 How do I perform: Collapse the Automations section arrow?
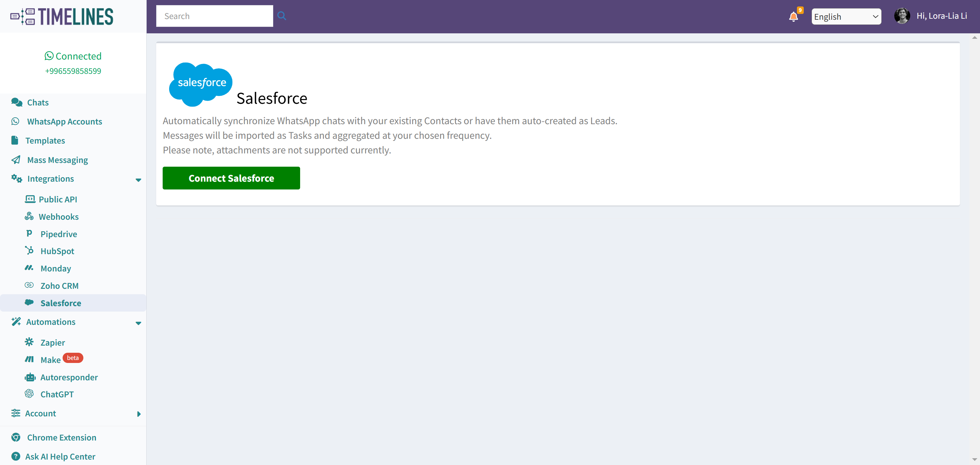(138, 323)
